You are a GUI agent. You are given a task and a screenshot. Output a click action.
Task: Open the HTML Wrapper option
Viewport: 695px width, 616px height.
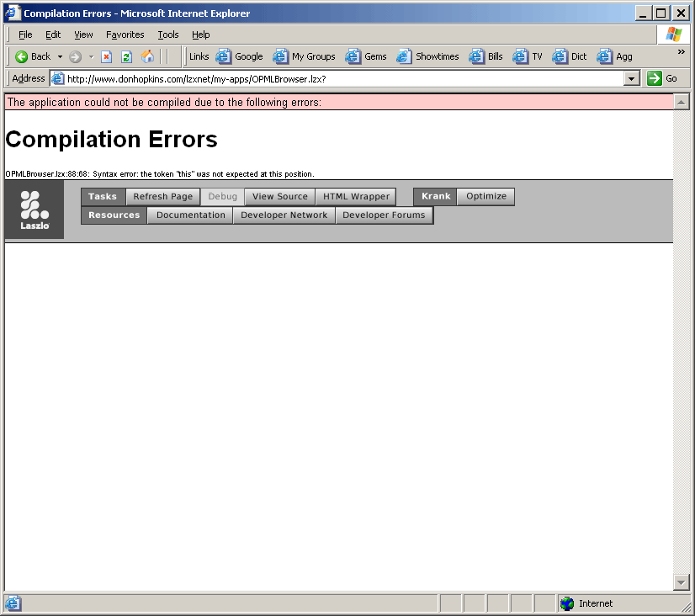[x=356, y=196]
